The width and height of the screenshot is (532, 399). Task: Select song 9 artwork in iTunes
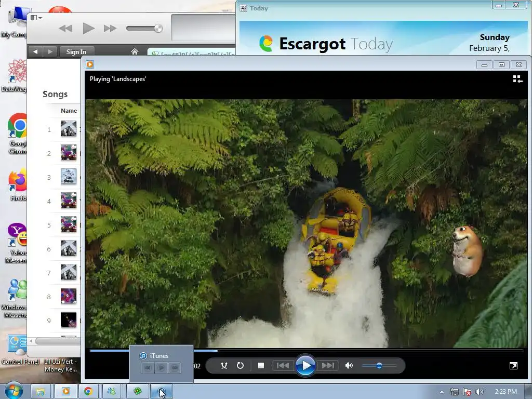pos(69,320)
